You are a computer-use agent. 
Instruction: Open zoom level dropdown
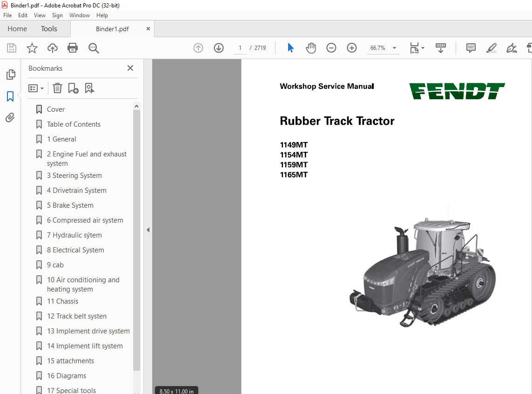[394, 48]
